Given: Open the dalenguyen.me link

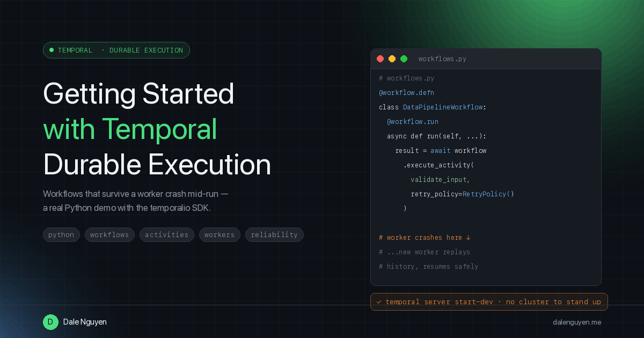Looking at the screenshot, I should point(577,322).
